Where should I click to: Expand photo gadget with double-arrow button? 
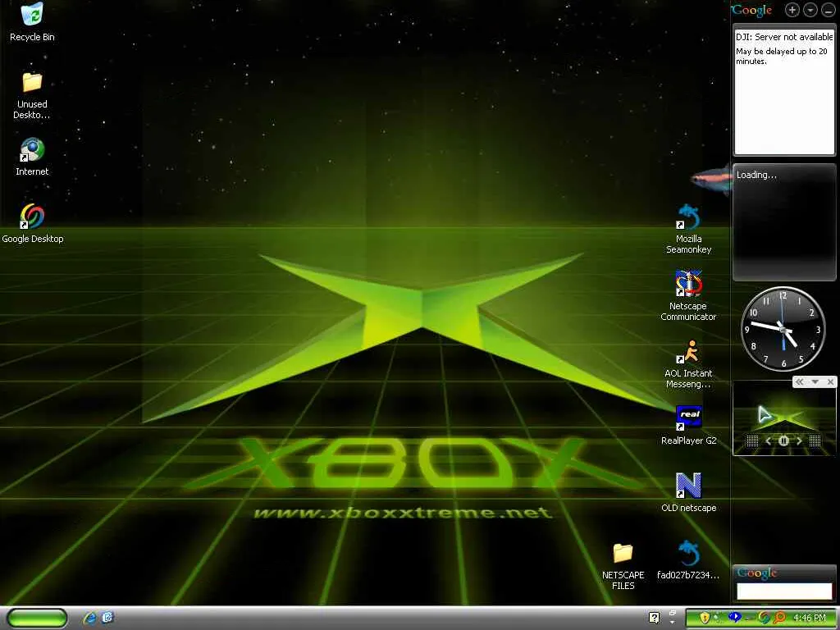(x=799, y=382)
